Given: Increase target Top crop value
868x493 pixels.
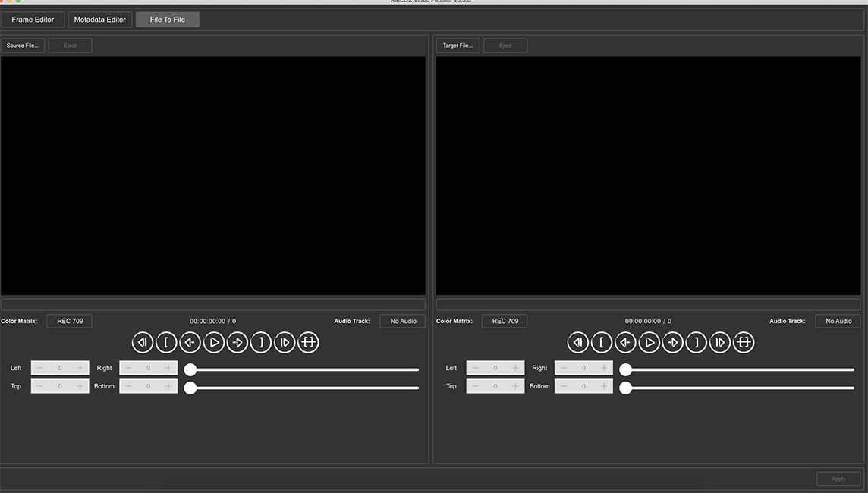Looking at the screenshot, I should (515, 386).
